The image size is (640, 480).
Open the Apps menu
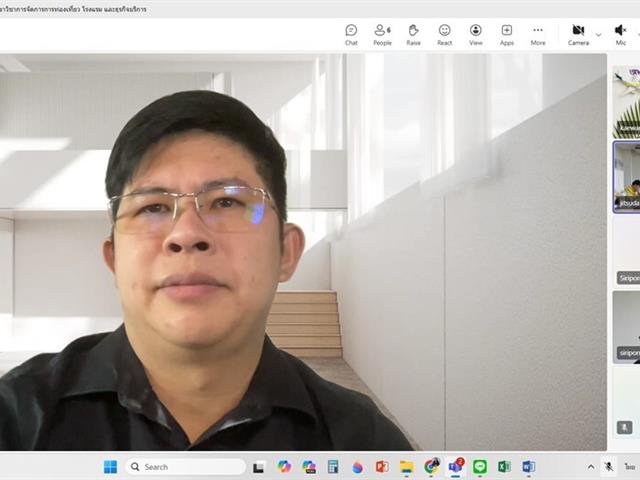[507, 35]
